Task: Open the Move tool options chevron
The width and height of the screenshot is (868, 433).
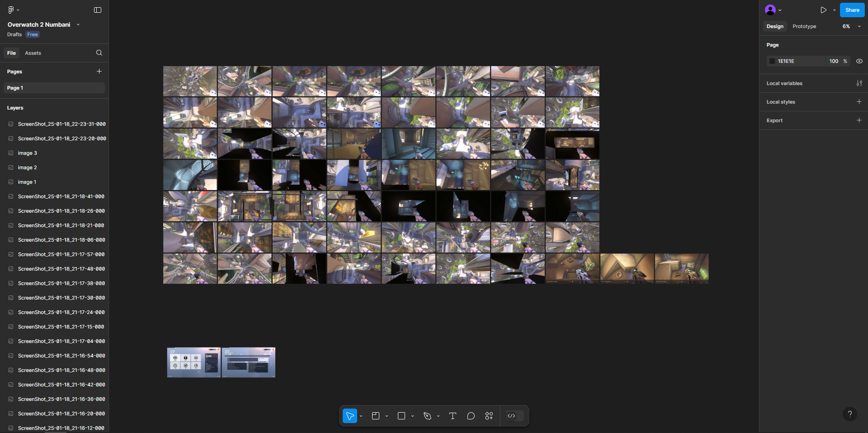Action: (361, 416)
